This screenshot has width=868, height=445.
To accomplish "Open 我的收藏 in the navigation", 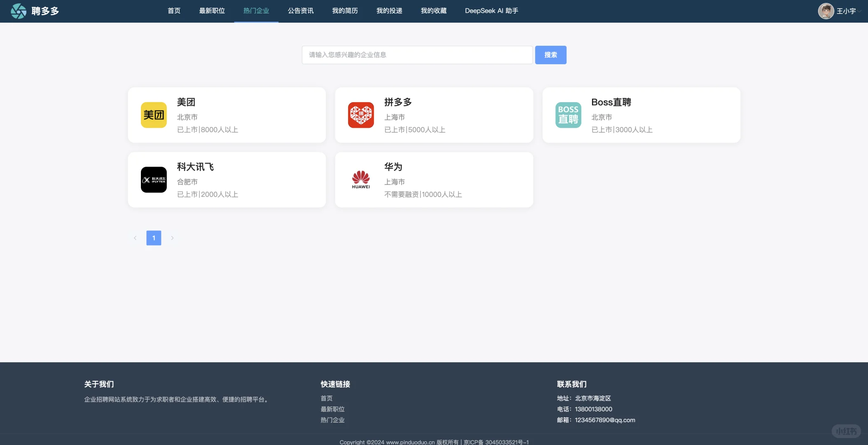I will (433, 11).
